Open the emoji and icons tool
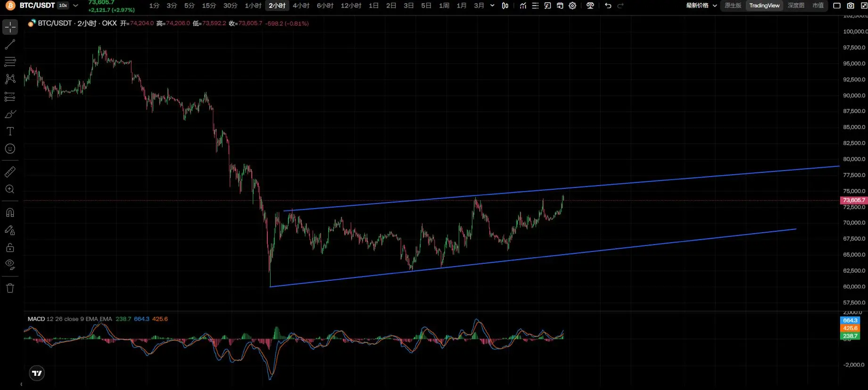This screenshot has height=390, width=868. coord(10,149)
